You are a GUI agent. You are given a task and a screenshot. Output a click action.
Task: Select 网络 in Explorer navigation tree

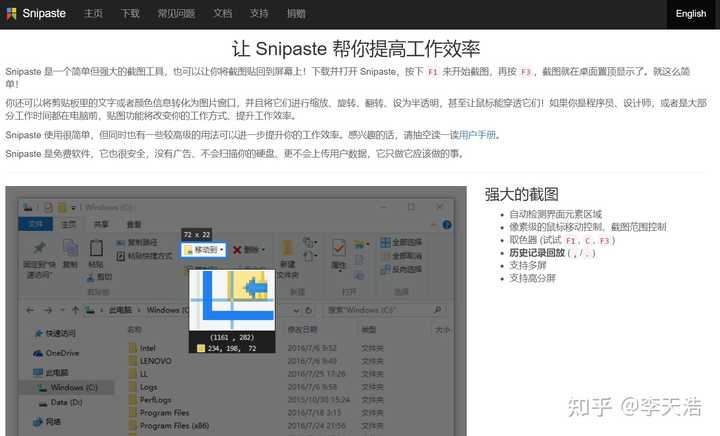click(47, 421)
